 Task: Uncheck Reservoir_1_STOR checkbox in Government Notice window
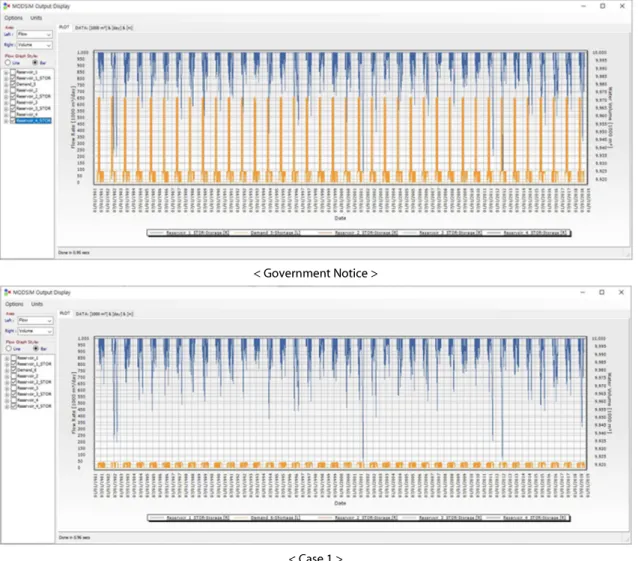[x=13, y=78]
